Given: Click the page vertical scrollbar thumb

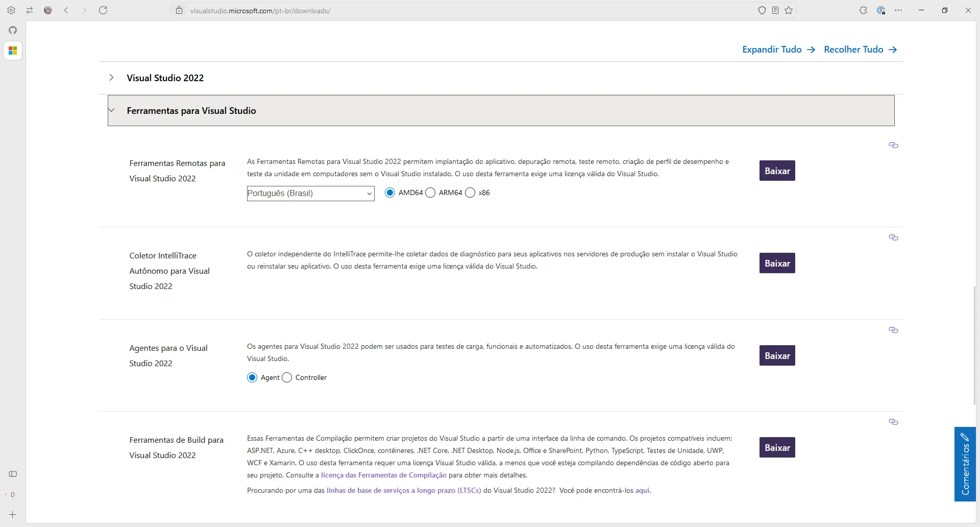Looking at the screenshot, I should pos(975,345).
